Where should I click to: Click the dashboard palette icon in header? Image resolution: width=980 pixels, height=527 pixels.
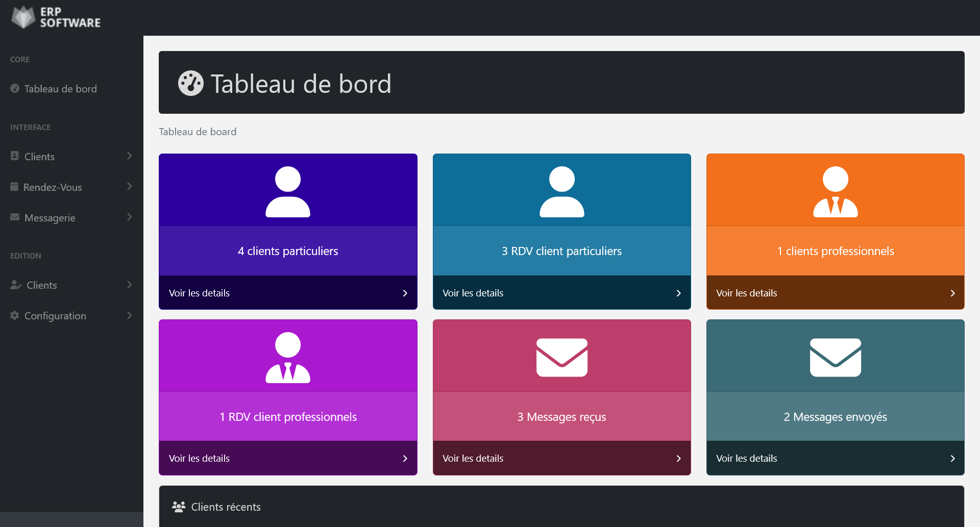pos(190,83)
